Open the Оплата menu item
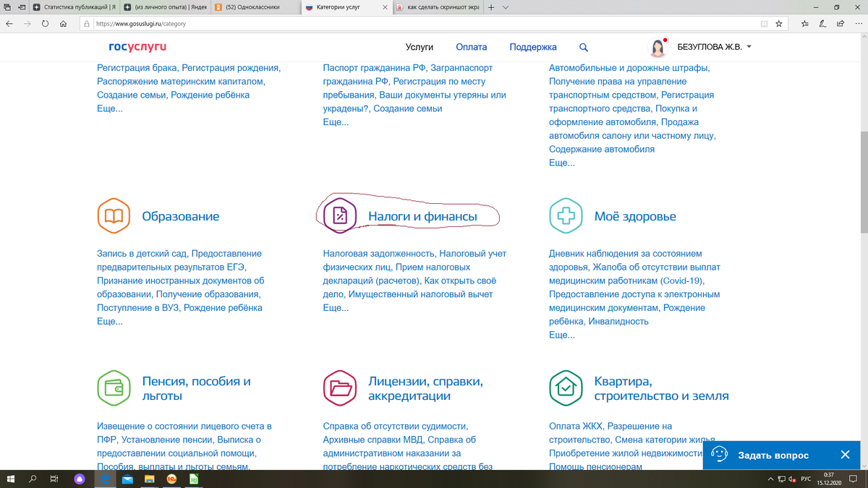This screenshot has width=868, height=488. [x=472, y=47]
